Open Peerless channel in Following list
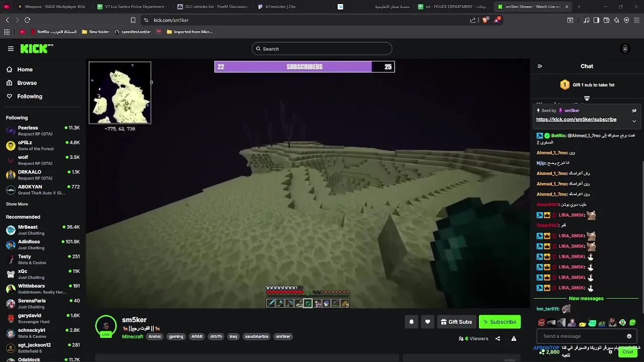This screenshot has height=362, width=644. click(x=43, y=131)
